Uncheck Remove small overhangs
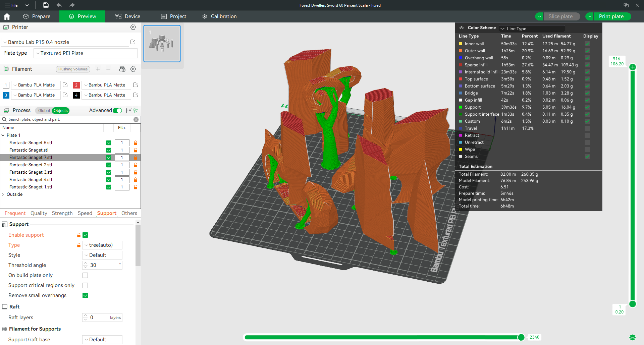This screenshot has width=644, height=345. (x=85, y=295)
